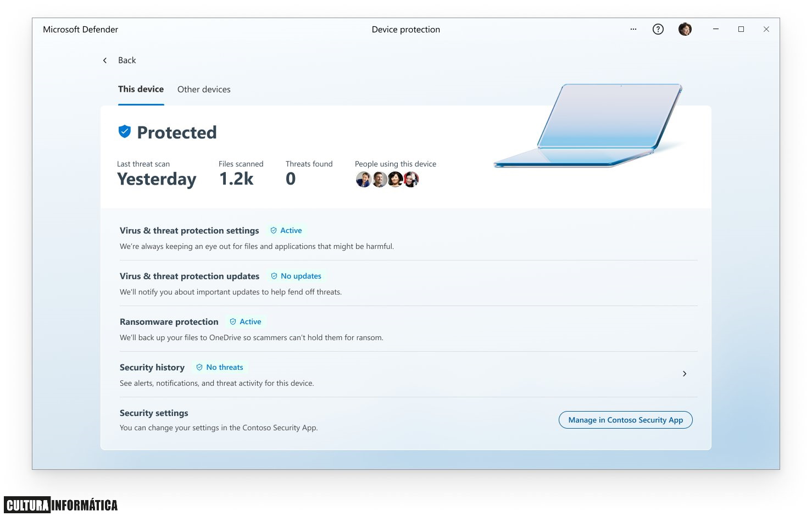
Task: Click the Threats found value 0
Action: click(x=291, y=179)
